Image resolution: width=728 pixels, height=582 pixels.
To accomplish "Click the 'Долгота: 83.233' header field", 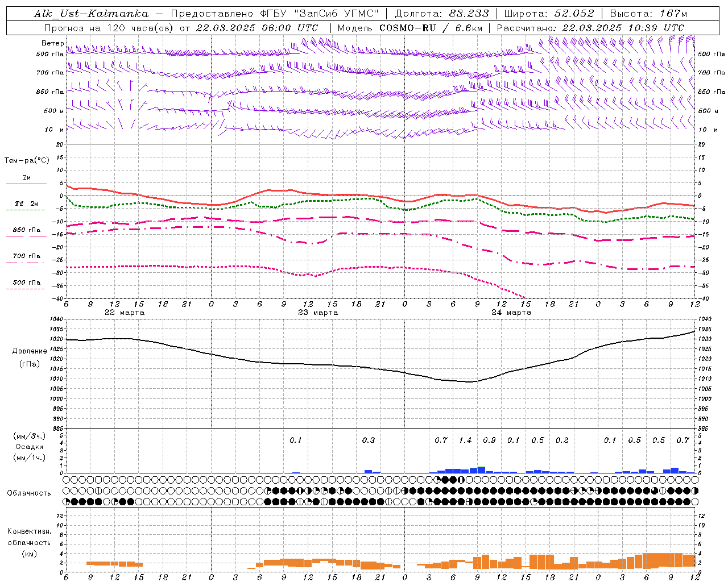I will 442,14.
